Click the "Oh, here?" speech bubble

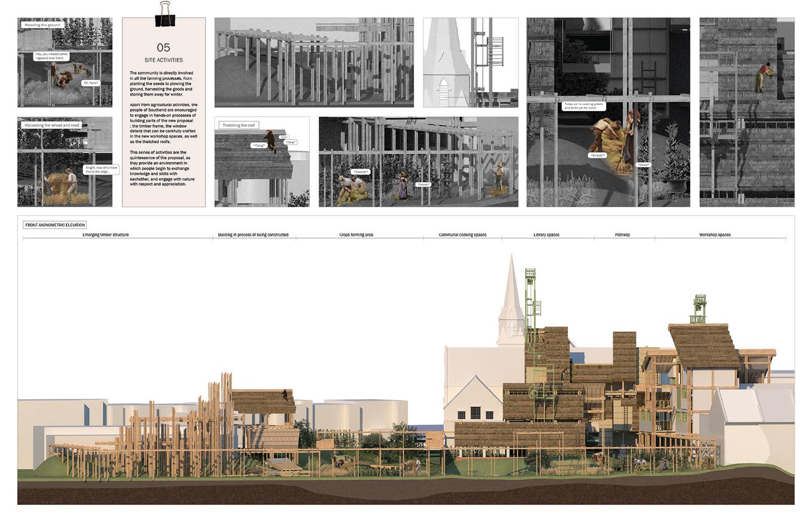[x=90, y=83]
